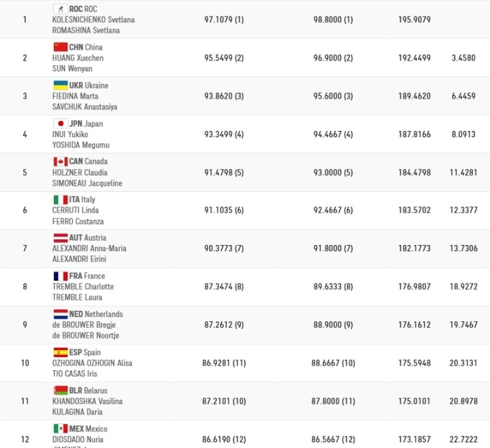Open athlete KOLESNICHENKO Svetlana's profile
This screenshot has width=490, height=448.
[x=94, y=19]
